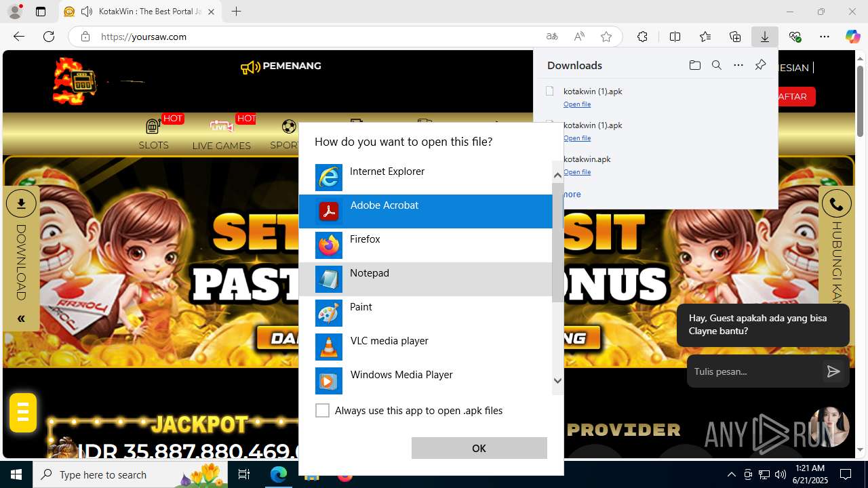868x488 pixels.
Task: Open file link for kotakwin.apk
Action: coord(577,172)
